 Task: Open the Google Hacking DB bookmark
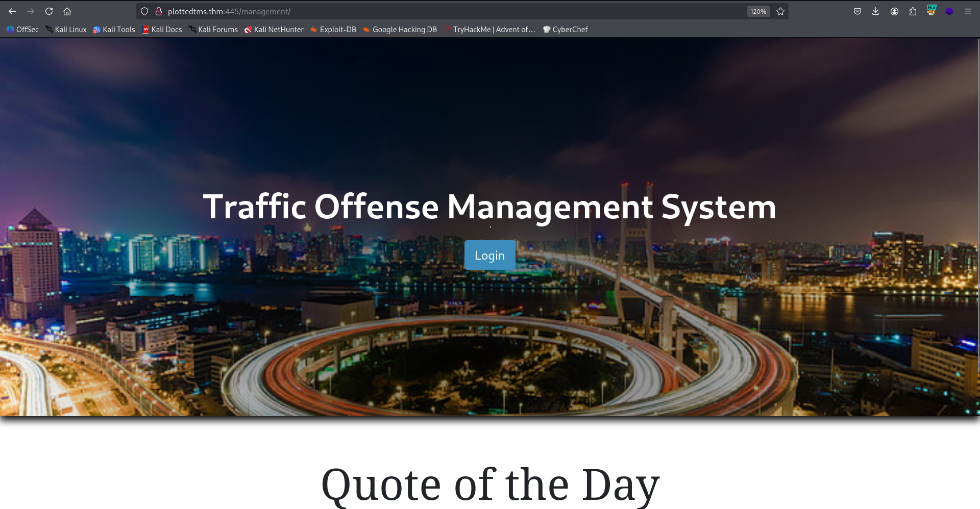(399, 30)
